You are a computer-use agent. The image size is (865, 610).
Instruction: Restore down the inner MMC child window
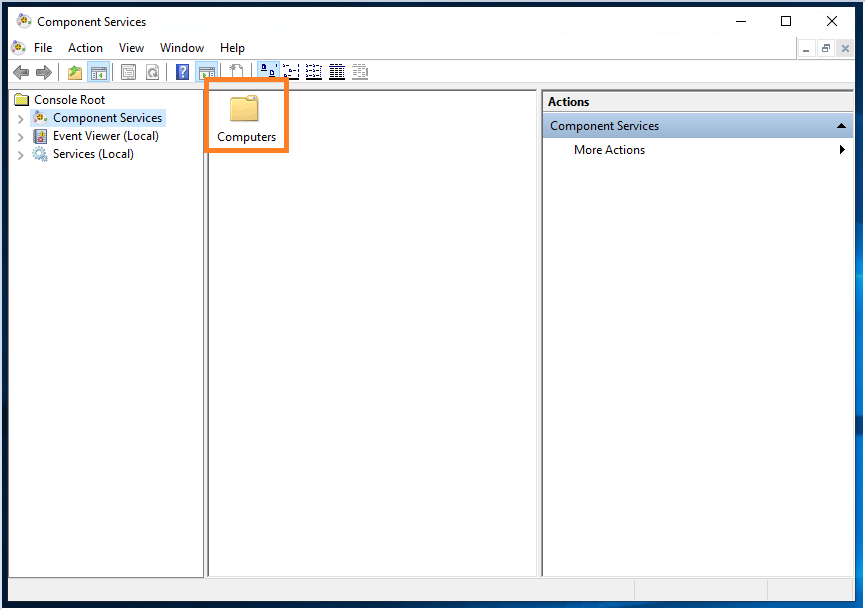point(826,49)
